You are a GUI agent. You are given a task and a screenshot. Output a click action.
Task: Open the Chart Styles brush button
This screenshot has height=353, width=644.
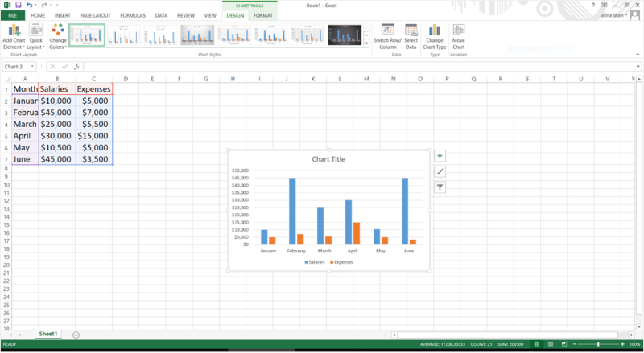coord(440,171)
